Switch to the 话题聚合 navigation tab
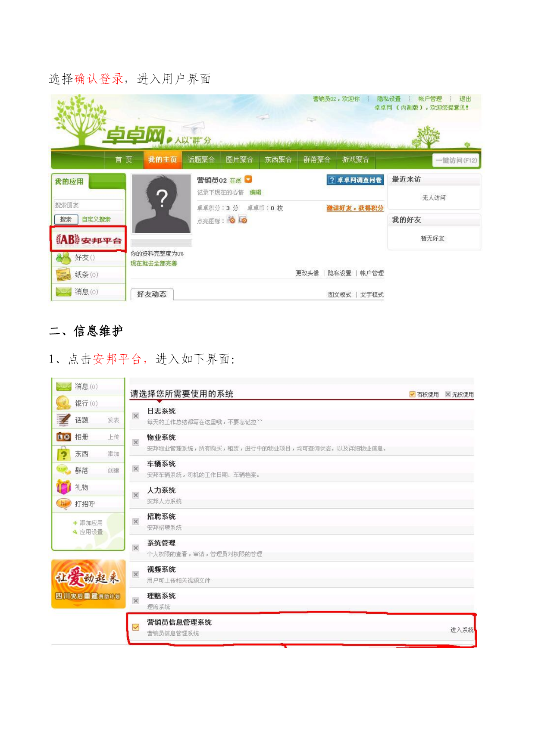The width and height of the screenshot is (535, 756). (x=201, y=160)
